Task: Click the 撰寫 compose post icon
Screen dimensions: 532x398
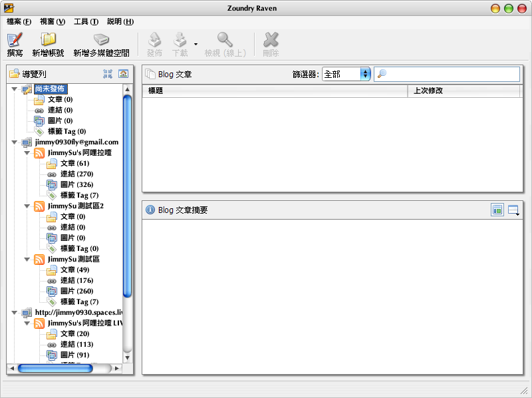Action: (x=15, y=40)
